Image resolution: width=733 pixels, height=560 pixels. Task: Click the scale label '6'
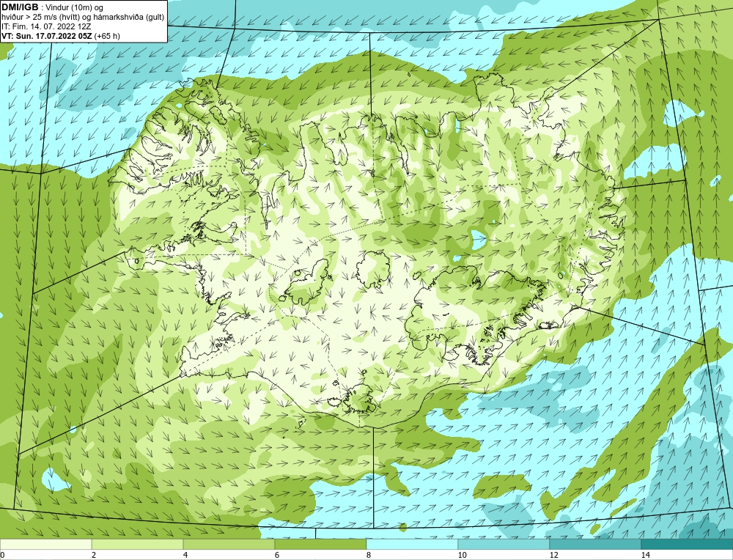click(x=277, y=555)
